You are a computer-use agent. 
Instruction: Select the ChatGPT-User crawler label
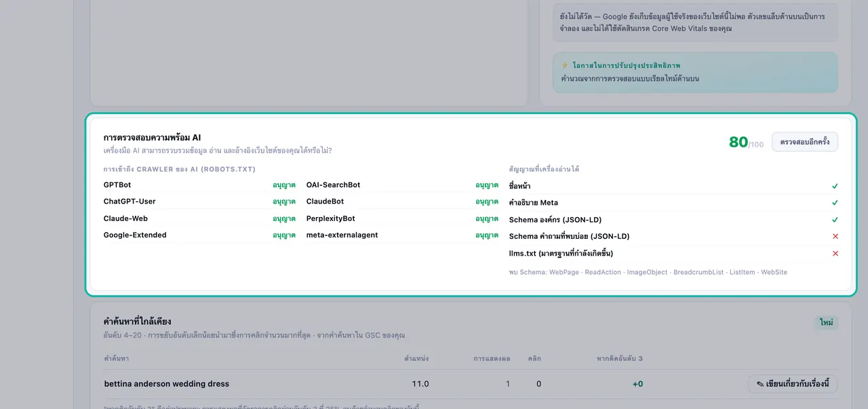click(130, 201)
